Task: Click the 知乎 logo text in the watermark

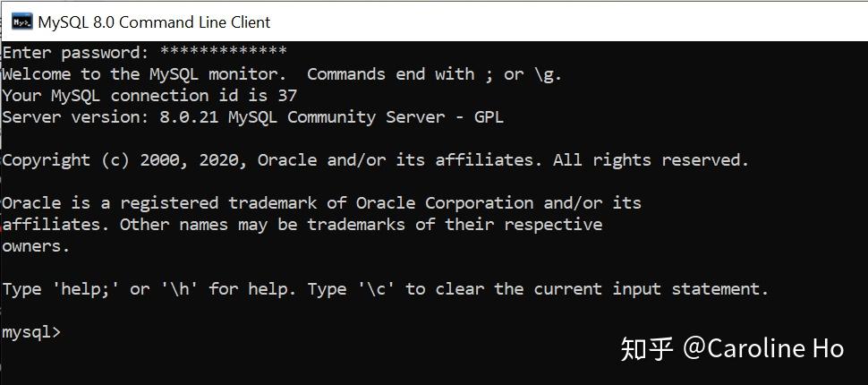Action: point(646,348)
